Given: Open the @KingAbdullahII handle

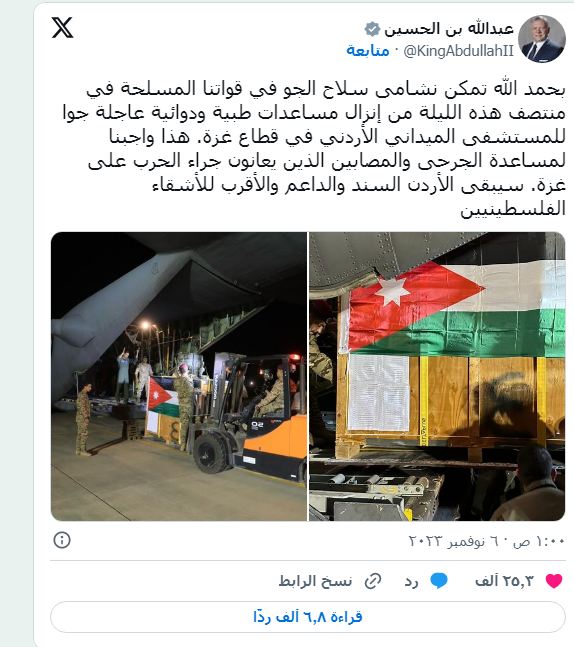Looking at the screenshot, I should point(458,51).
